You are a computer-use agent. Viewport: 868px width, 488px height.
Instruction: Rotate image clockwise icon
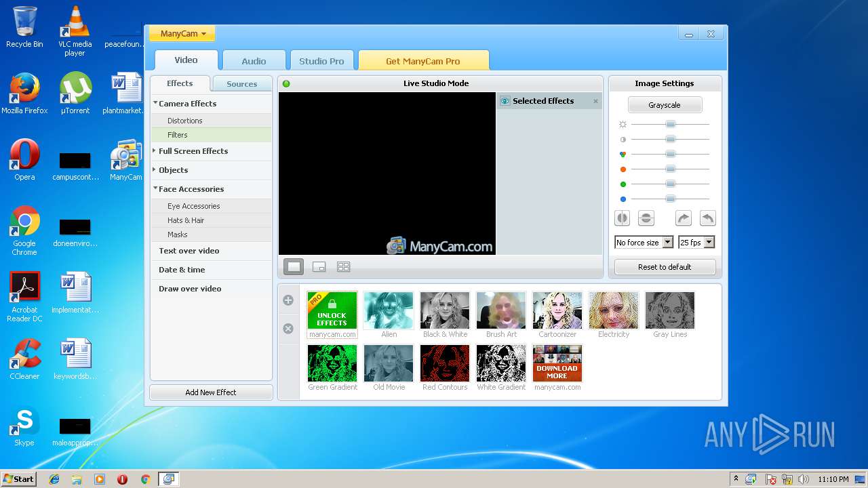click(684, 218)
